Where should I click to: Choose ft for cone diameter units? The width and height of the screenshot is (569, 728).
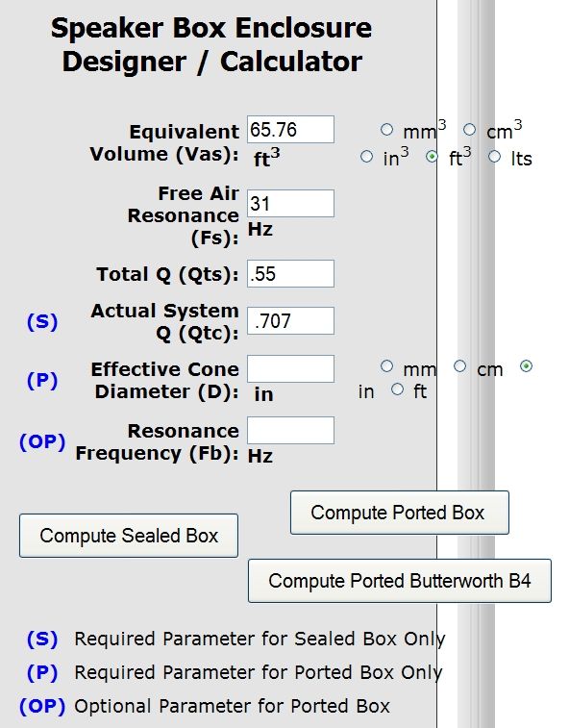coord(397,389)
